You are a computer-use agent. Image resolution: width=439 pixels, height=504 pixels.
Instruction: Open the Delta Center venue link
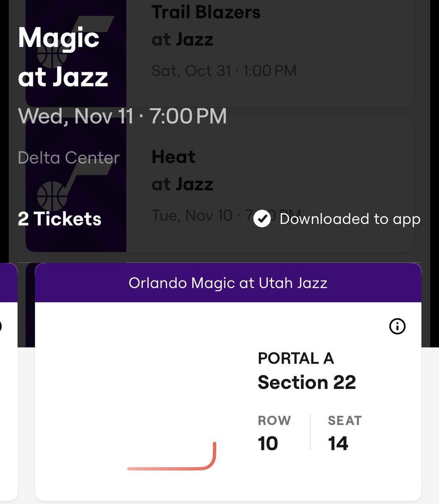point(69,158)
